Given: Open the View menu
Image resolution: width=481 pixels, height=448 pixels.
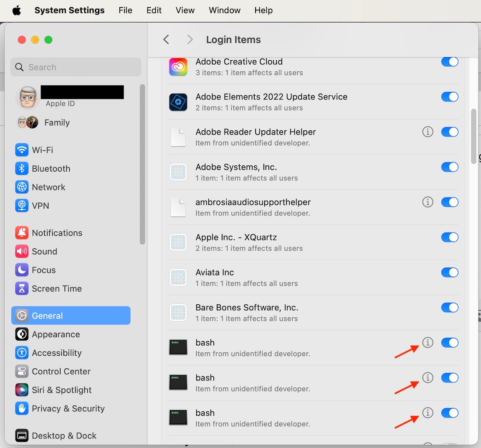Looking at the screenshot, I should 185,10.
